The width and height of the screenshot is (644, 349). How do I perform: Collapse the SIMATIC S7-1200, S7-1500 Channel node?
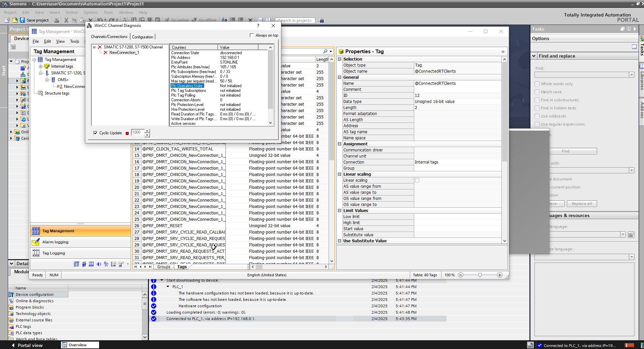click(94, 47)
